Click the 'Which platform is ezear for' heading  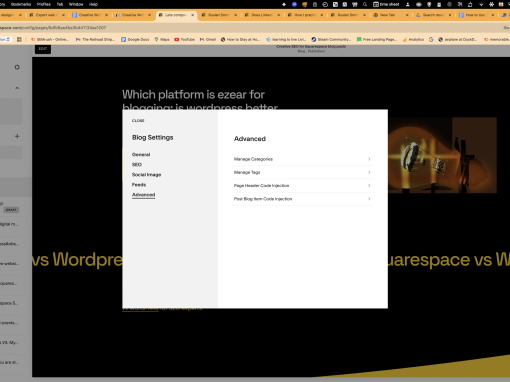[193, 95]
